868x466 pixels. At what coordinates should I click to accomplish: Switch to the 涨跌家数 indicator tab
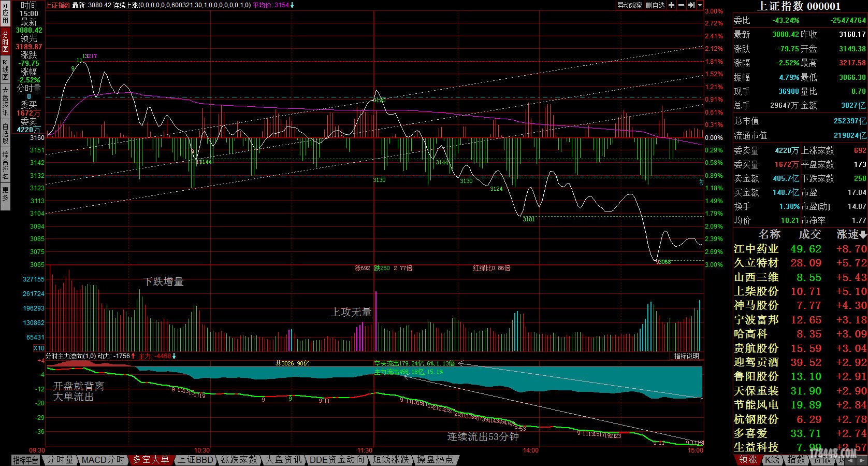pos(239,460)
